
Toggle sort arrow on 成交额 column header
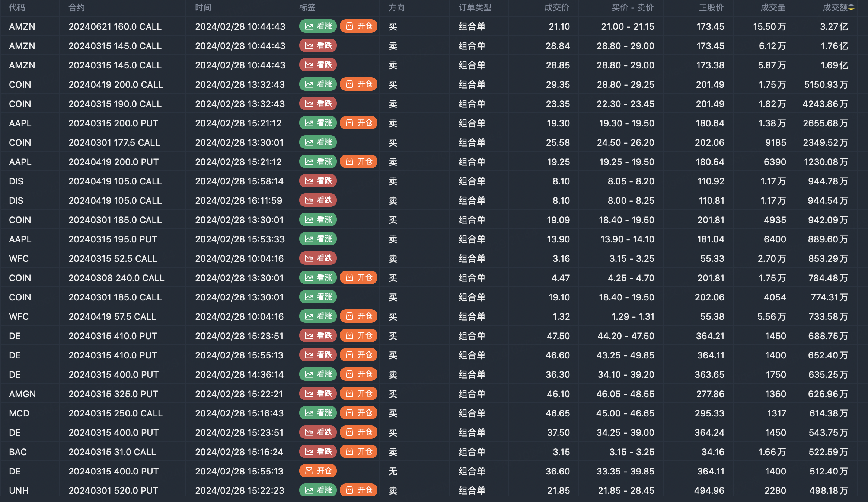point(851,7)
